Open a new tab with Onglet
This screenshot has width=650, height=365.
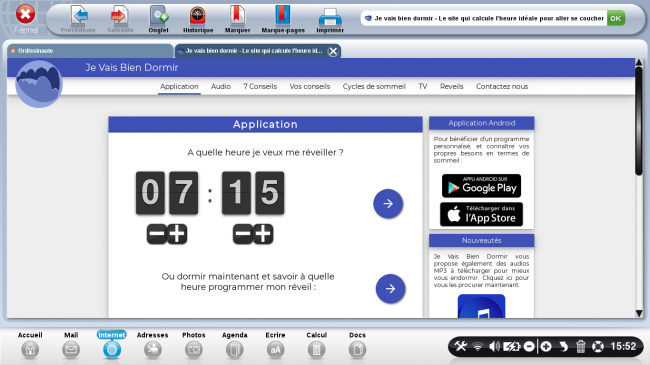(x=158, y=19)
